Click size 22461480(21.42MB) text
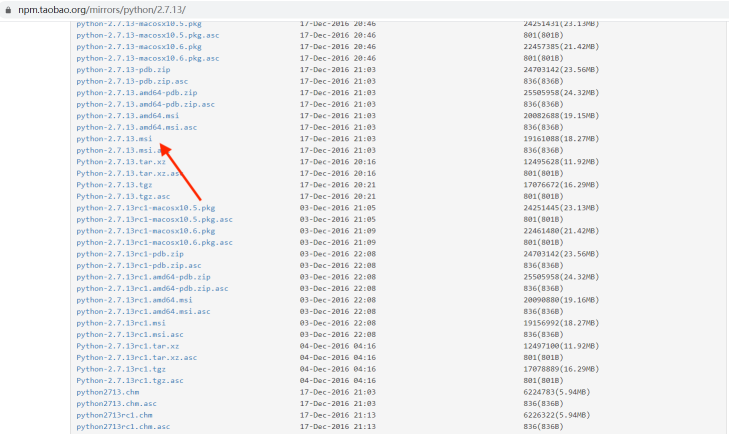 pos(561,231)
